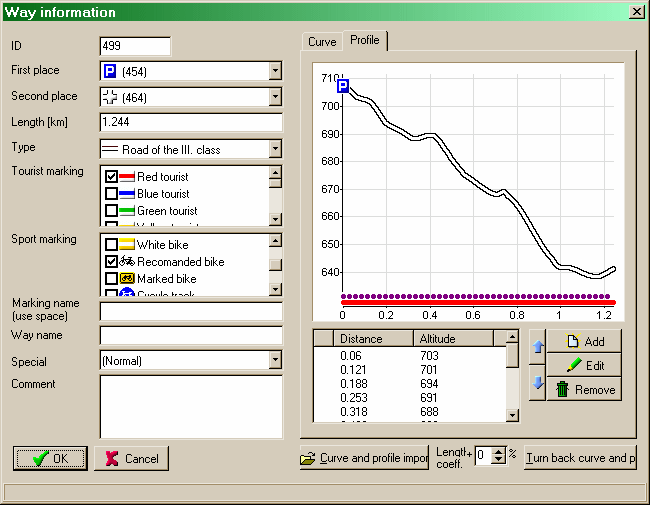Open Curve and profile import
Image resolution: width=650 pixels, height=505 pixels.
(x=364, y=458)
